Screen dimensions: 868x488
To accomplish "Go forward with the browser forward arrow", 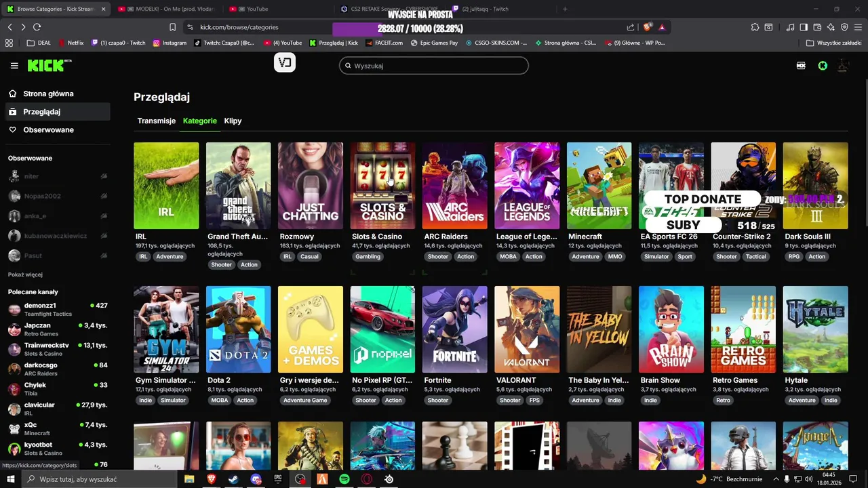I will 23,27.
